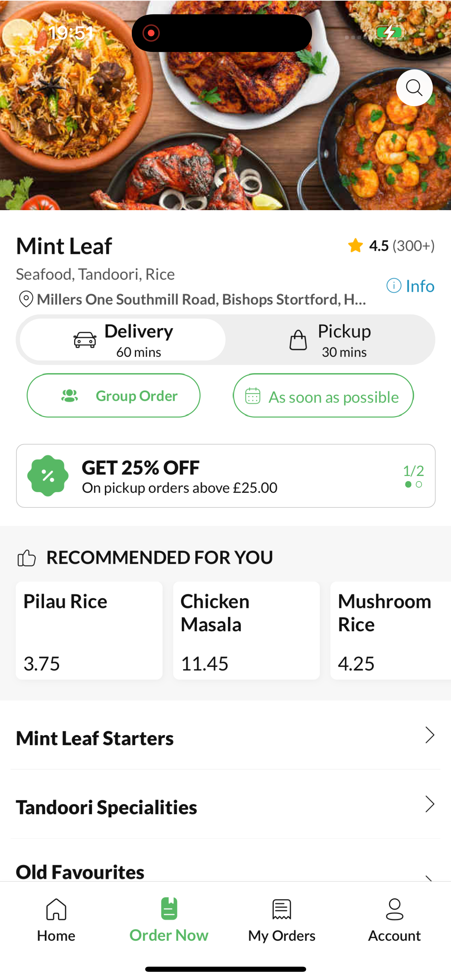Tap the My Orders receipt icon
This screenshot has height=980, width=451.
coord(282,909)
